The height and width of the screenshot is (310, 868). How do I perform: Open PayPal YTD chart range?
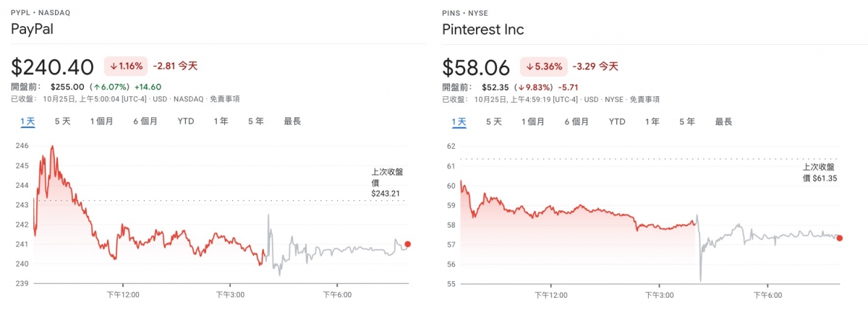tap(186, 121)
